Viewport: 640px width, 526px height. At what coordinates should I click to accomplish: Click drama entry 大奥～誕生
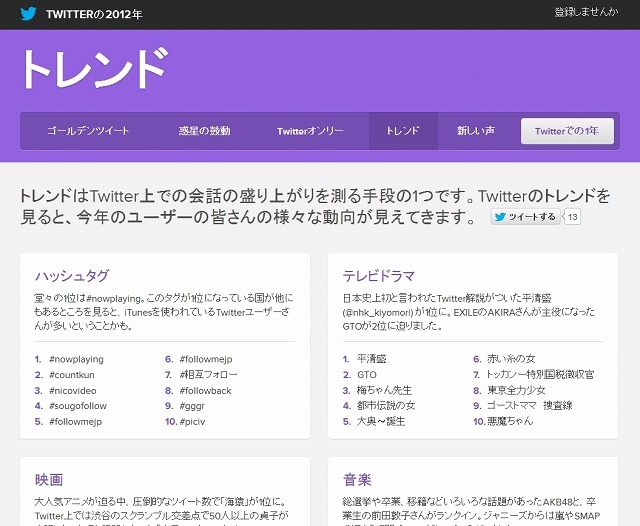click(x=381, y=421)
